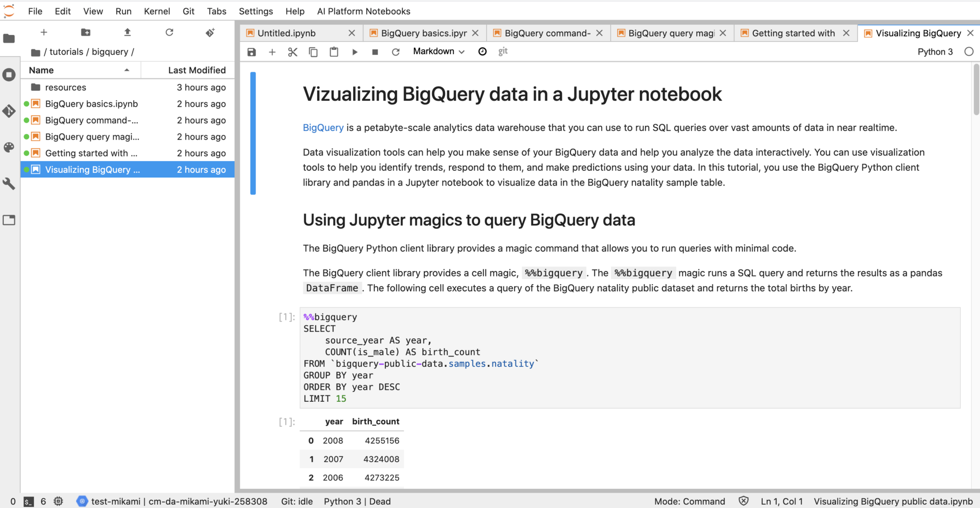Image resolution: width=980 pixels, height=508 pixels.
Task: Cut the selected notebook cells
Action: [x=292, y=52]
